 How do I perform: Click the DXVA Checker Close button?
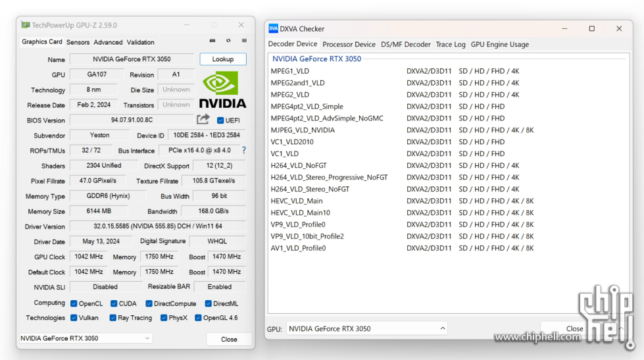pyautogui.click(x=574, y=329)
